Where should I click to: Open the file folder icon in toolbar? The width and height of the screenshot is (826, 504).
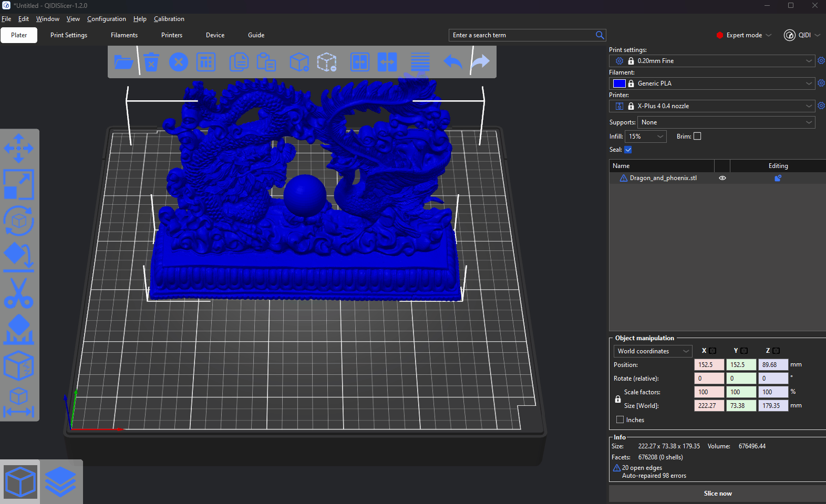point(123,62)
